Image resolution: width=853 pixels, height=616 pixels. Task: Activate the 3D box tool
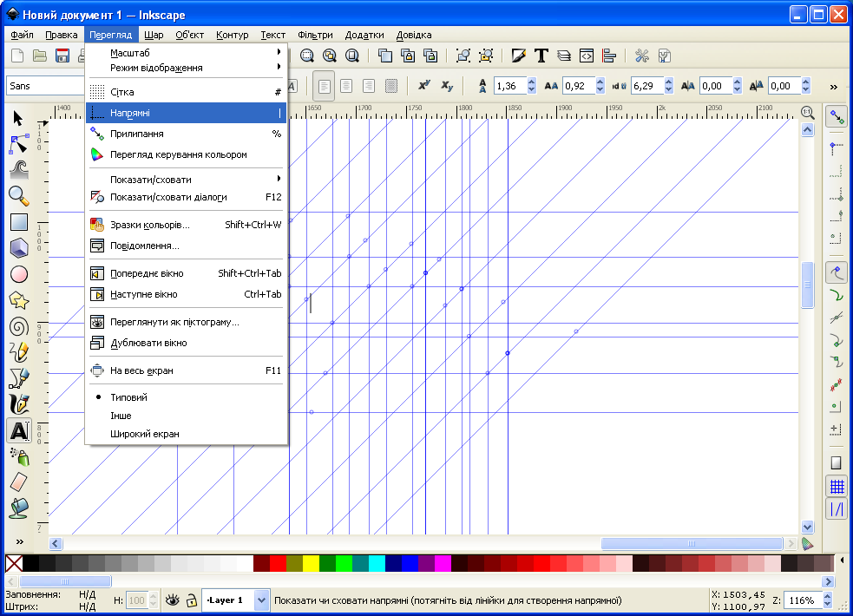18,248
